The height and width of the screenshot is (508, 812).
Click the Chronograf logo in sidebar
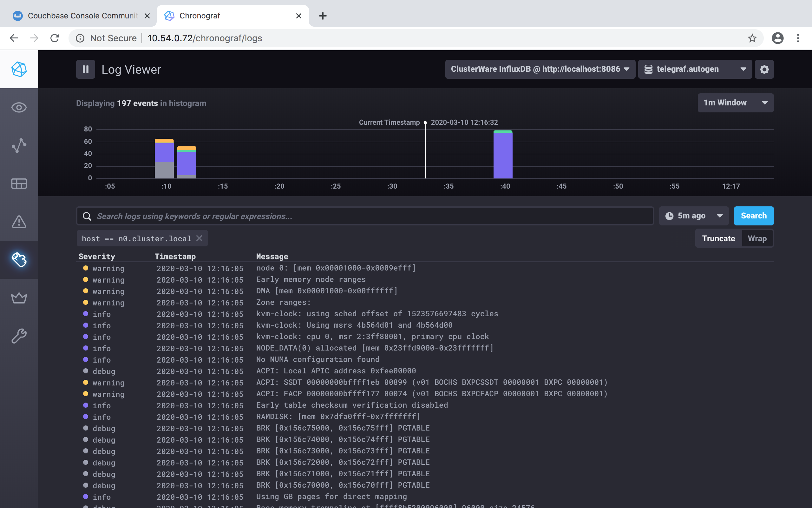pyautogui.click(x=19, y=69)
